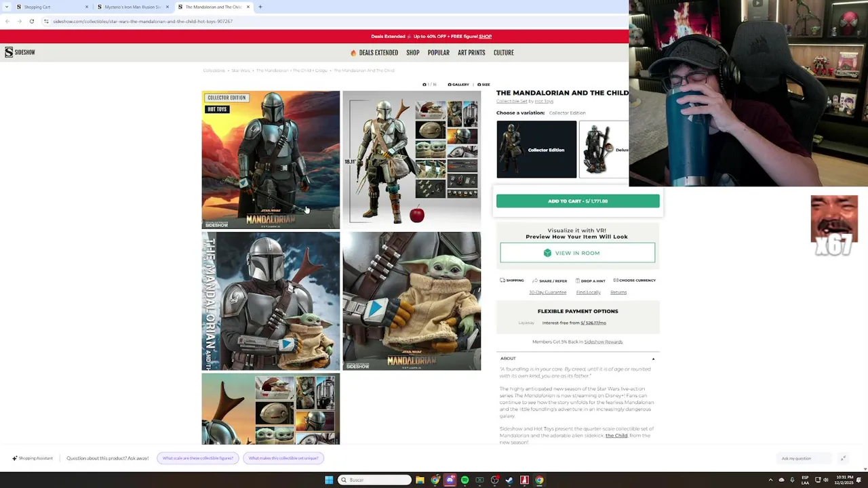Click the SHOP link in red banner
The height and width of the screenshot is (488, 868).
[485, 37]
